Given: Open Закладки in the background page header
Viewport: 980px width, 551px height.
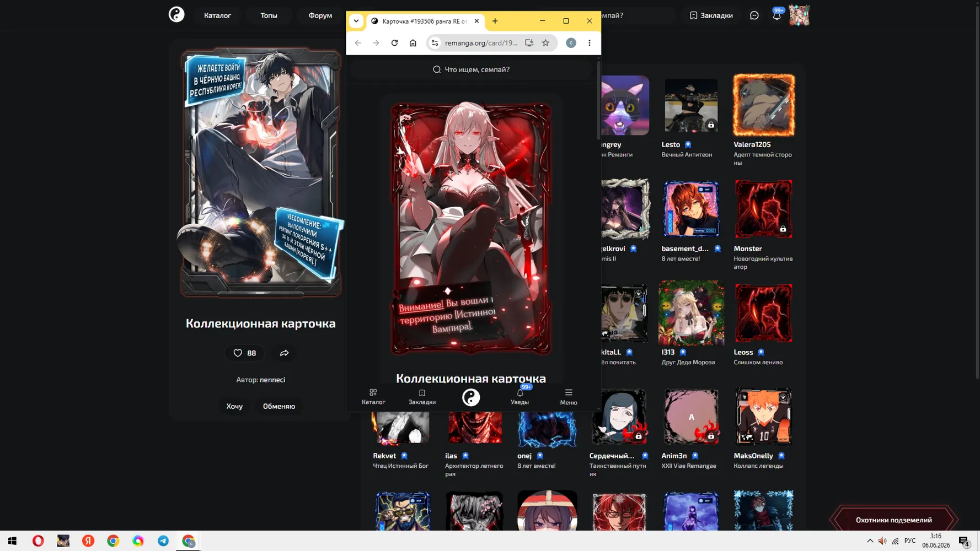Looking at the screenshot, I should 711,15.
